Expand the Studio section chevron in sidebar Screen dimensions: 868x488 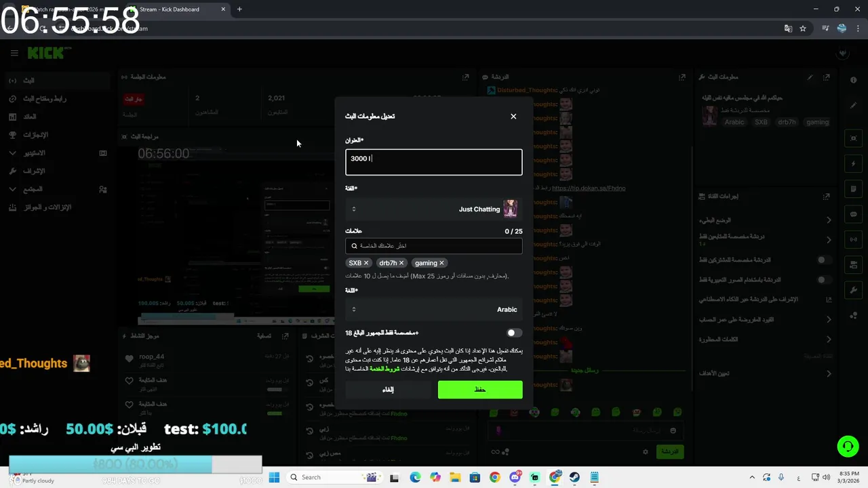tap(12, 153)
